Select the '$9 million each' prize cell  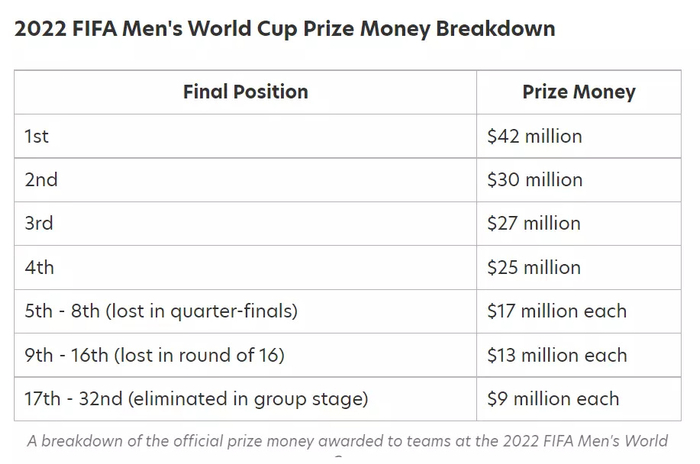[x=552, y=399]
